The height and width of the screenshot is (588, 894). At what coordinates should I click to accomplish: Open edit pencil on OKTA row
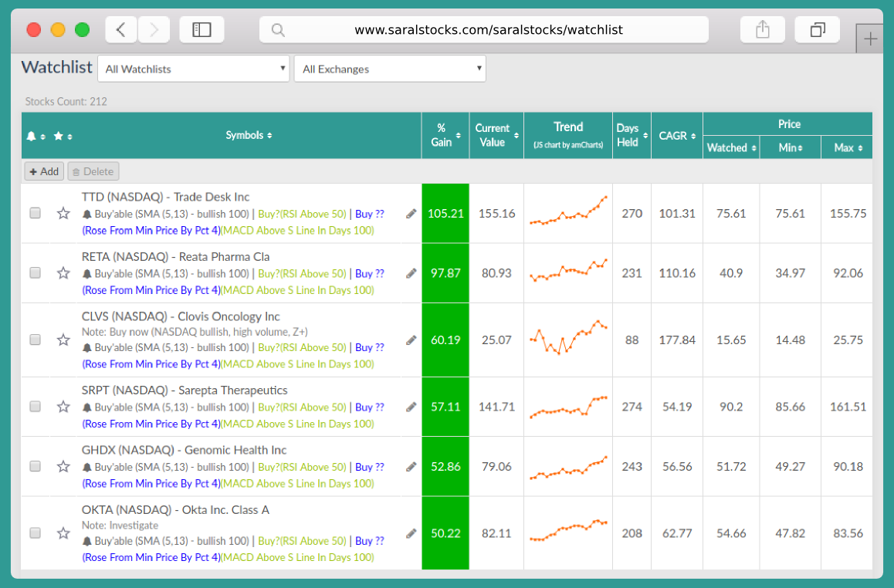411,533
